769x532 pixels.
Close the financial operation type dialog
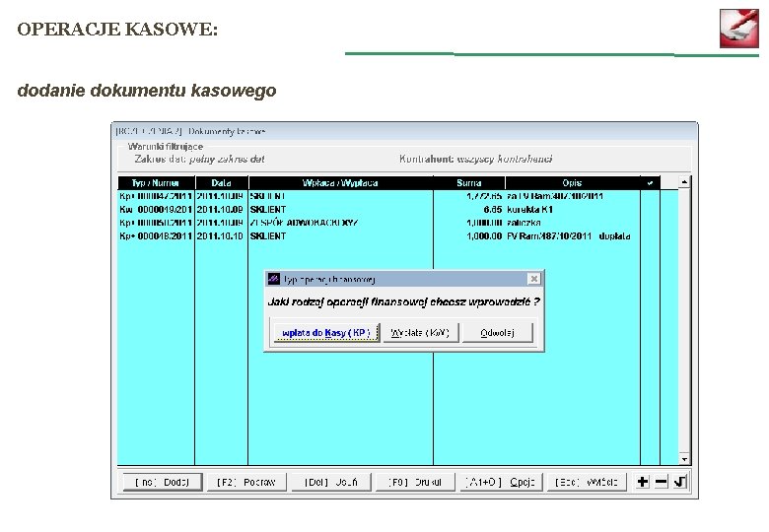533,279
